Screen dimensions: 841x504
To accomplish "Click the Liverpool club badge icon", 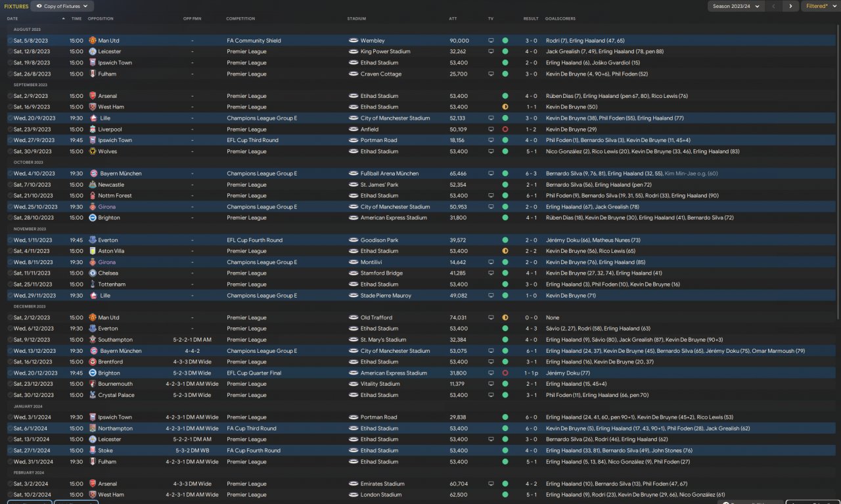I will [x=93, y=129].
